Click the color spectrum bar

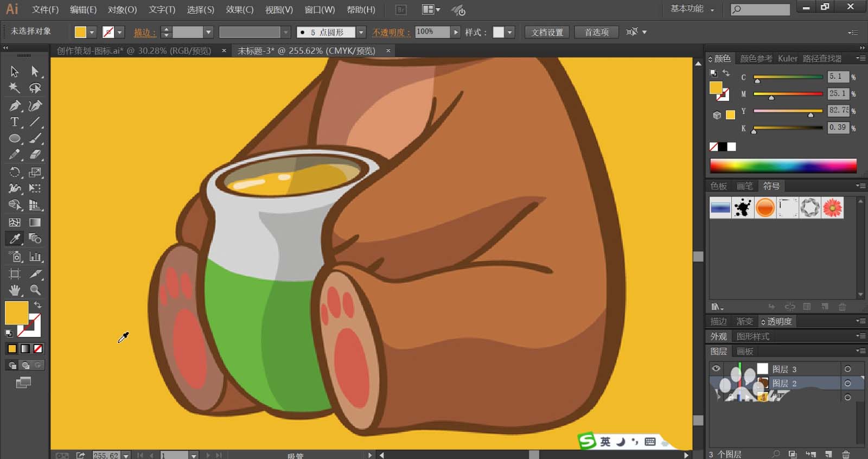[x=783, y=165]
